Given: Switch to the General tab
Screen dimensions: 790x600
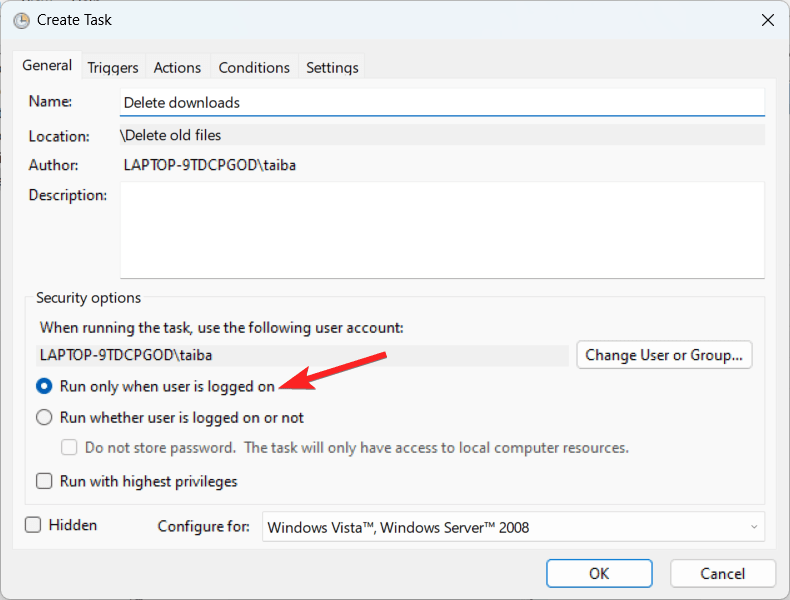Looking at the screenshot, I should pos(47,65).
